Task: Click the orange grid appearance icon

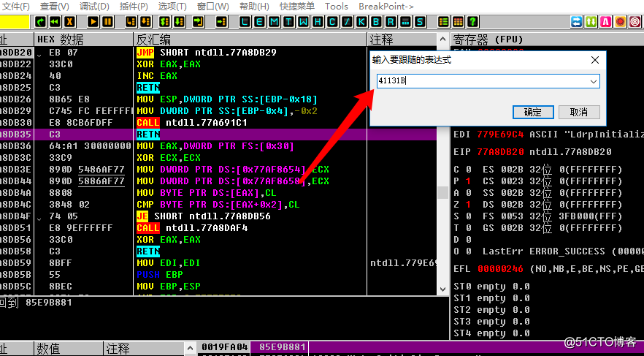Action: tap(459, 22)
